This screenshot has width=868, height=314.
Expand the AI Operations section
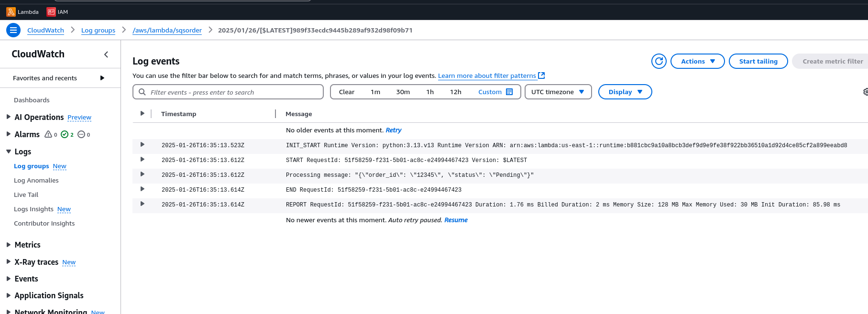(9, 117)
